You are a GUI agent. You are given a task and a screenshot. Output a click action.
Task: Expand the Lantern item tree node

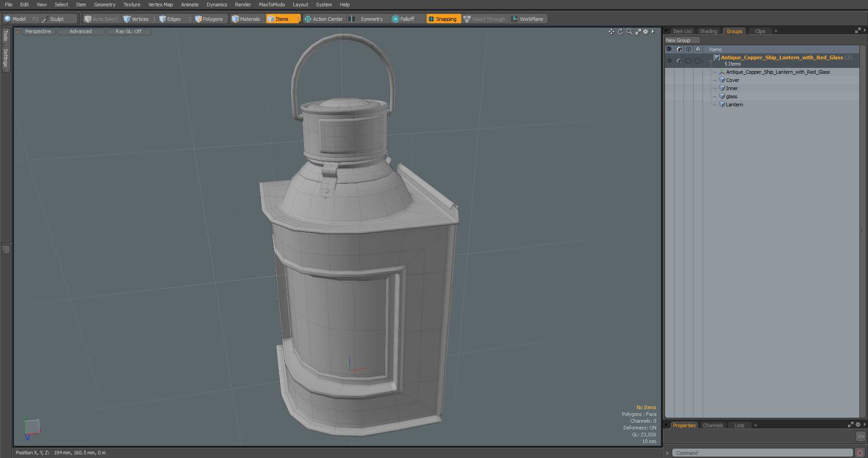(715, 105)
